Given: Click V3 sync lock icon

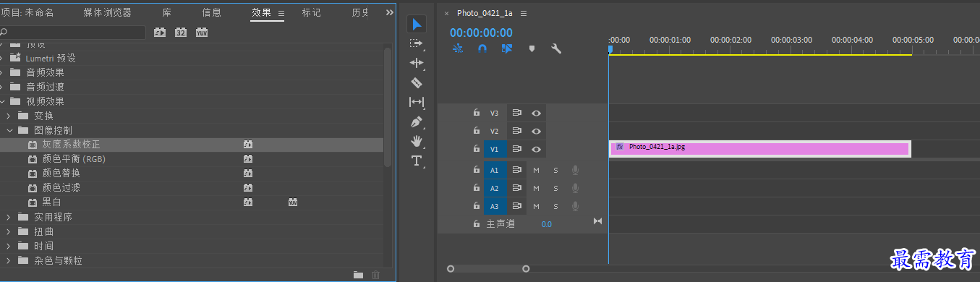Looking at the screenshot, I should tap(517, 113).
